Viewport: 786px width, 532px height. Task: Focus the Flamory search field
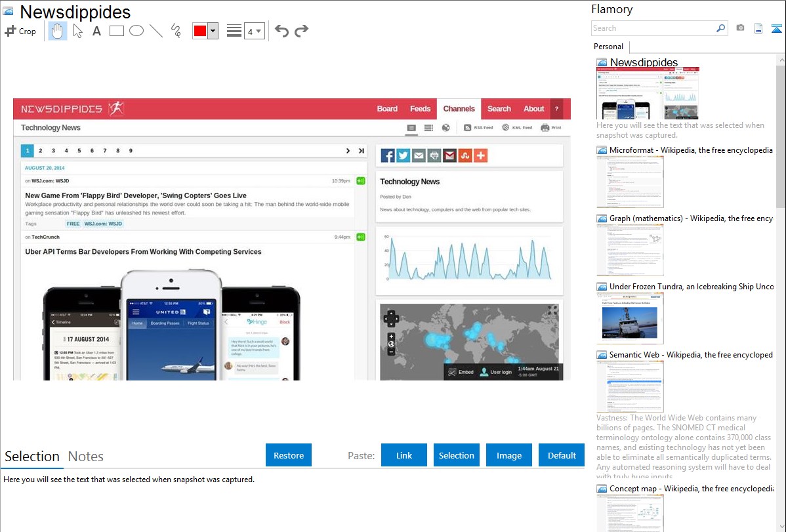click(653, 28)
